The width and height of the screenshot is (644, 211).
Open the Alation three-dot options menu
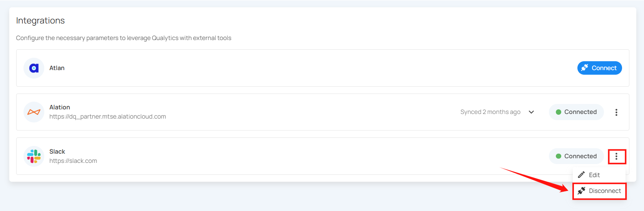(x=616, y=112)
